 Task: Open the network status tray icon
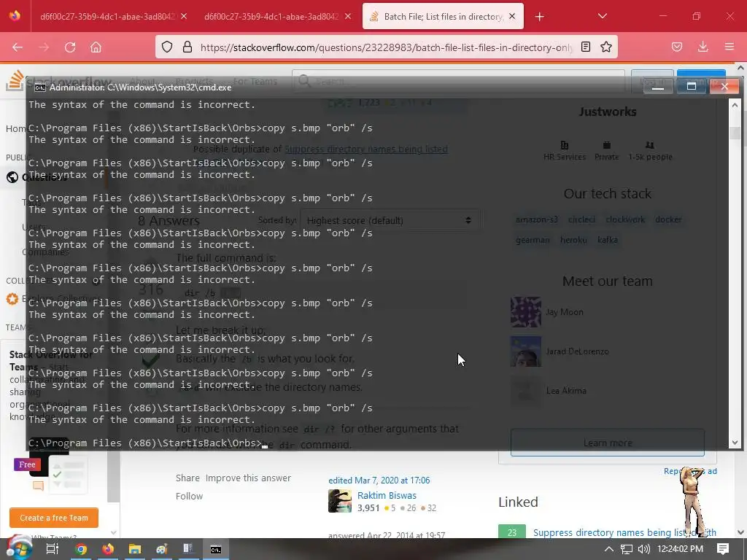click(627, 549)
